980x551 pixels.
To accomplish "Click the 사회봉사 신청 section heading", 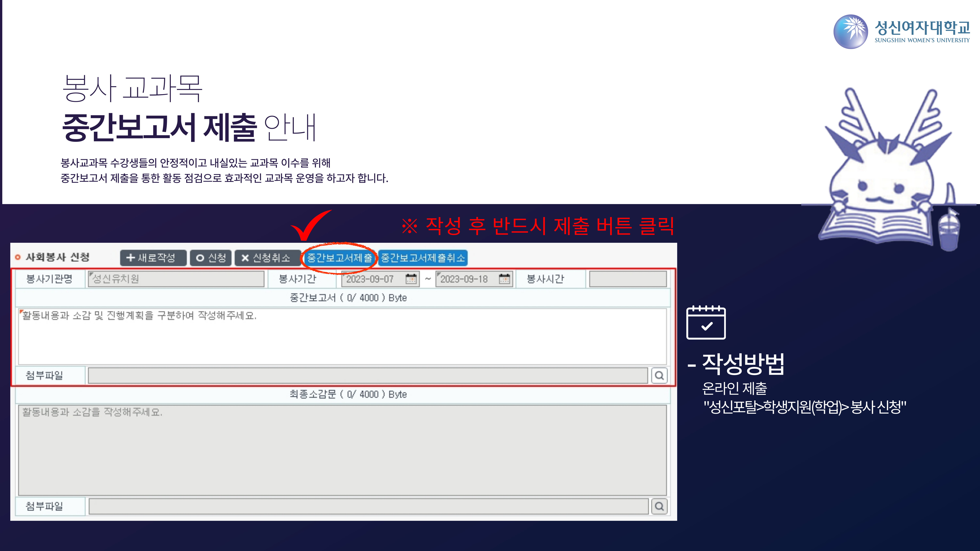I will click(x=57, y=257).
